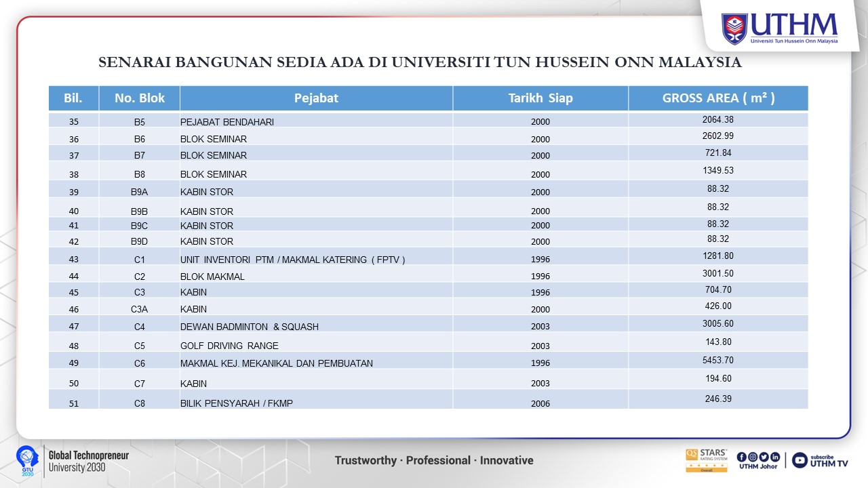Click the YouTube play icon beside UTHM TV
This screenshot has height=488, width=868.
click(800, 460)
